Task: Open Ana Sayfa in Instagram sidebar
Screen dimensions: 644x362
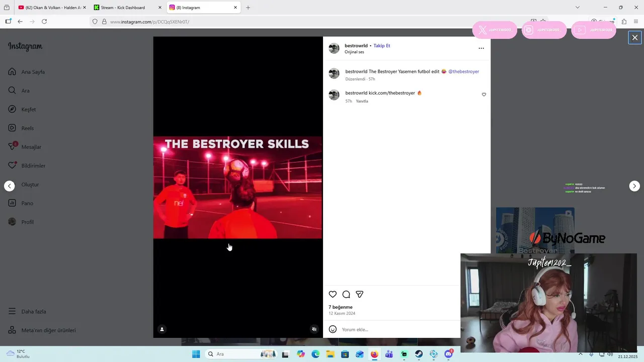Action: tap(27, 72)
